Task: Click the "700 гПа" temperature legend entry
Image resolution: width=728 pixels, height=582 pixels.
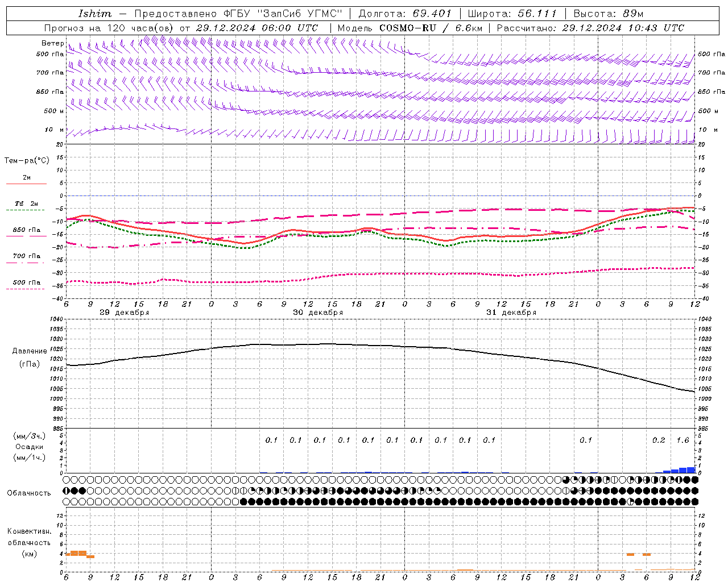Action: [x=27, y=256]
